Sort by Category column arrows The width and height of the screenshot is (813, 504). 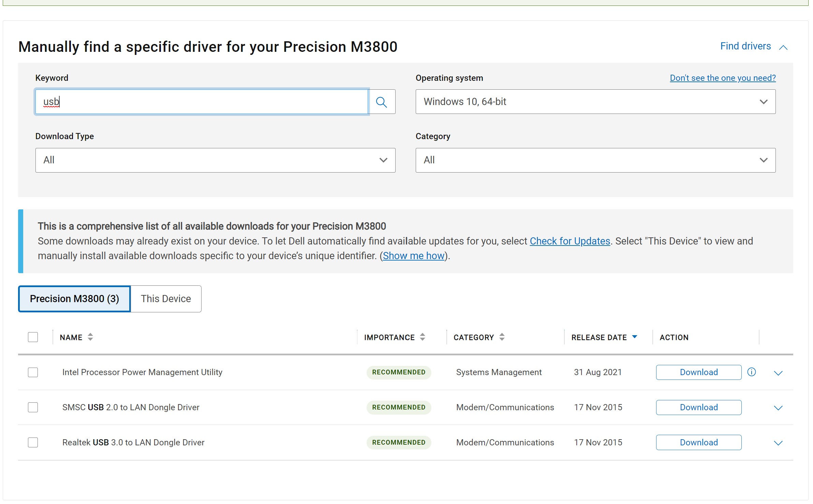(502, 337)
